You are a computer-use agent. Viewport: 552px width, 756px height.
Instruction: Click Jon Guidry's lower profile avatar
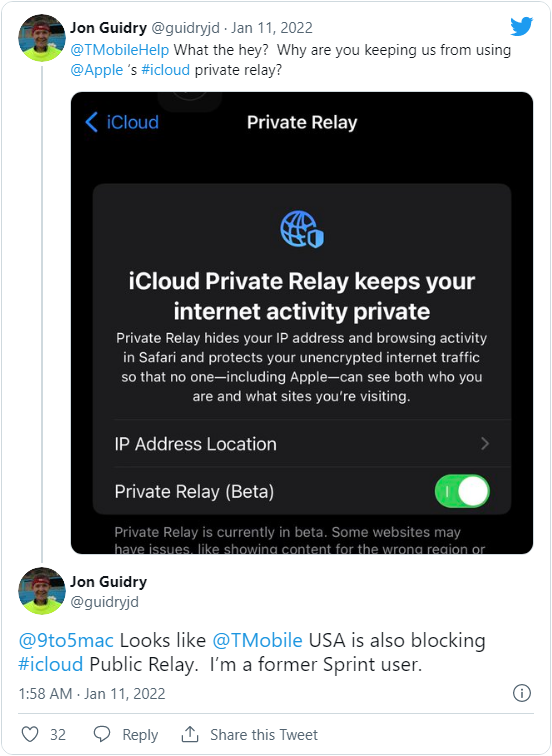pos(42,591)
